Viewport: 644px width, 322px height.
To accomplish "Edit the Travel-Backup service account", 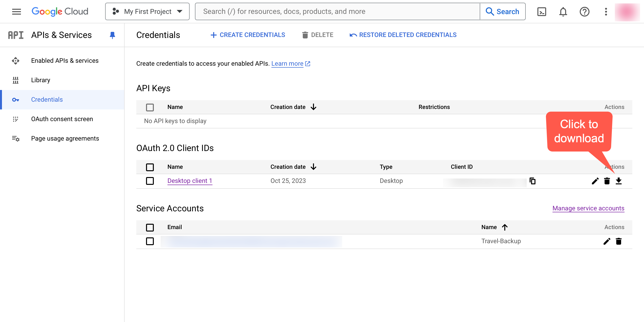I will click(x=607, y=241).
